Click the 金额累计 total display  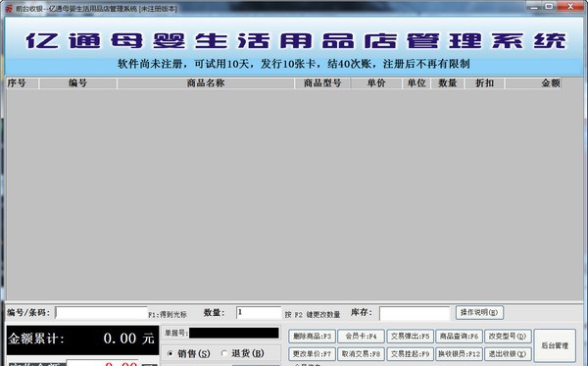coord(82,340)
